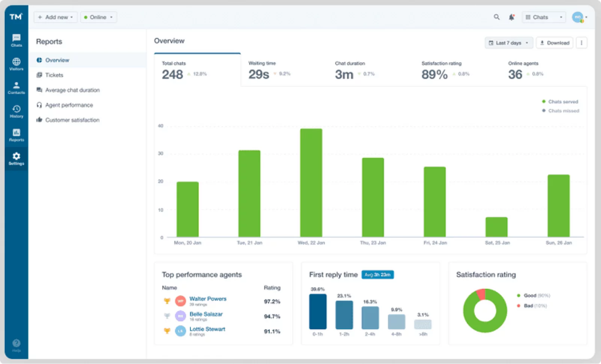Viewport: 601px width, 364px height.
Task: Click Lottie Stewart's avatar
Action: tap(180, 331)
